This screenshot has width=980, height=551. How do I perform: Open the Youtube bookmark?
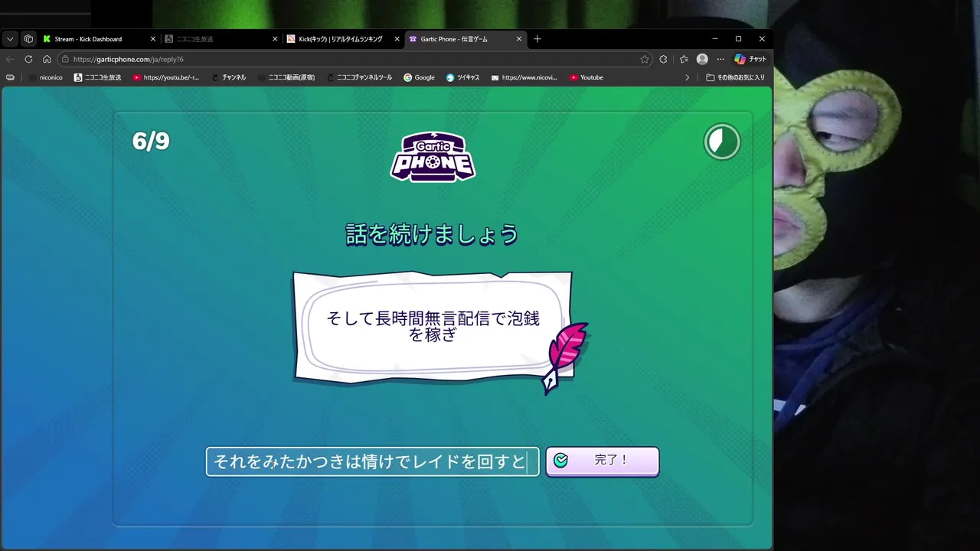pos(586,77)
